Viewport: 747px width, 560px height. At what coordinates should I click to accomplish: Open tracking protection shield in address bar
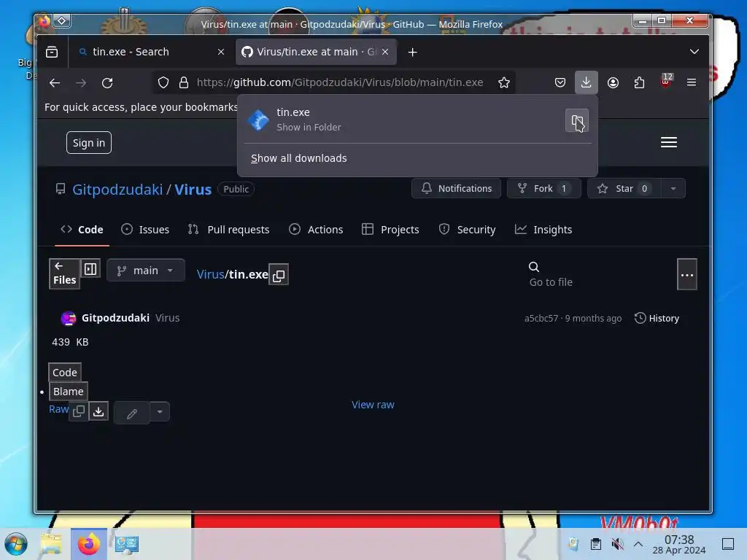163,83
